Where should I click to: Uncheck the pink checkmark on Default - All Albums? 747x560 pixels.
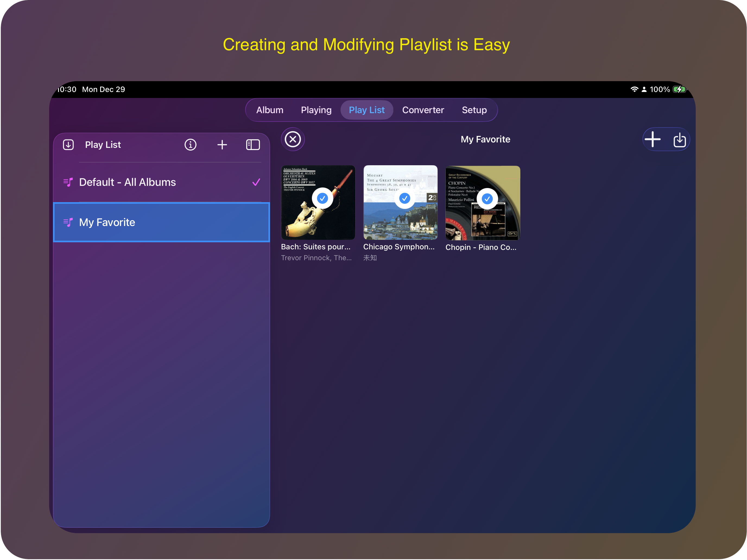[x=256, y=182]
